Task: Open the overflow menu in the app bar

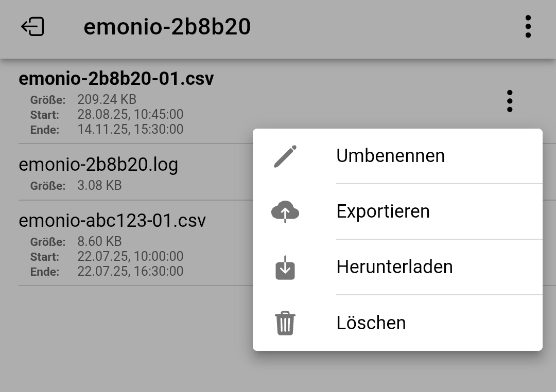Action: coord(528,27)
